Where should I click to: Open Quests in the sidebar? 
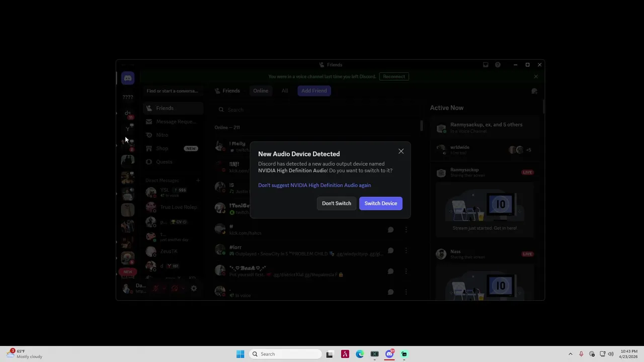click(173, 162)
